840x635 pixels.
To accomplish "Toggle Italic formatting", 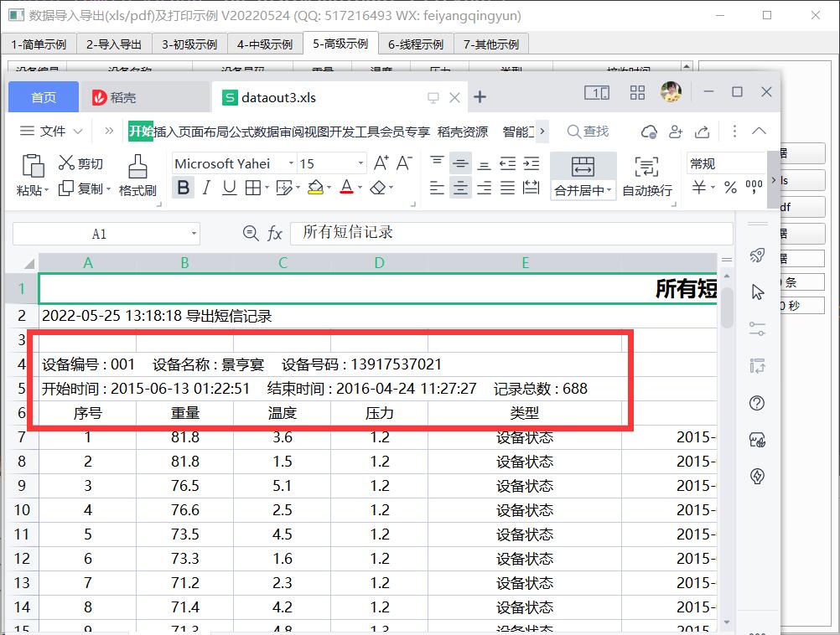I will click(x=206, y=188).
